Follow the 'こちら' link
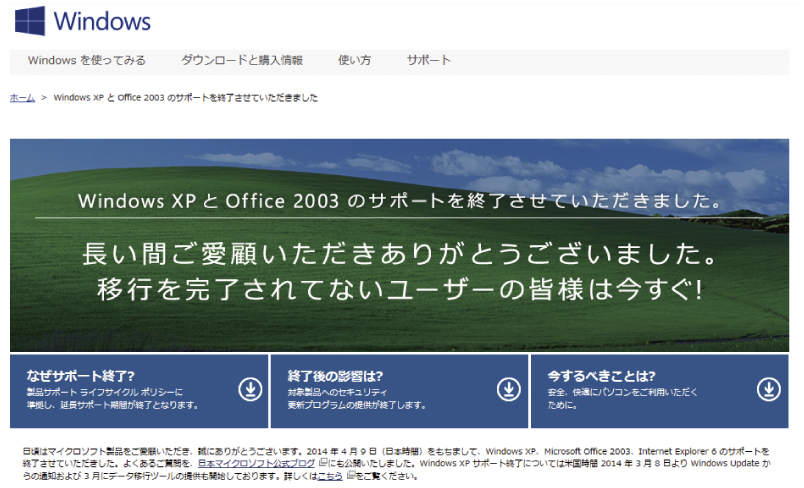 (x=330, y=476)
